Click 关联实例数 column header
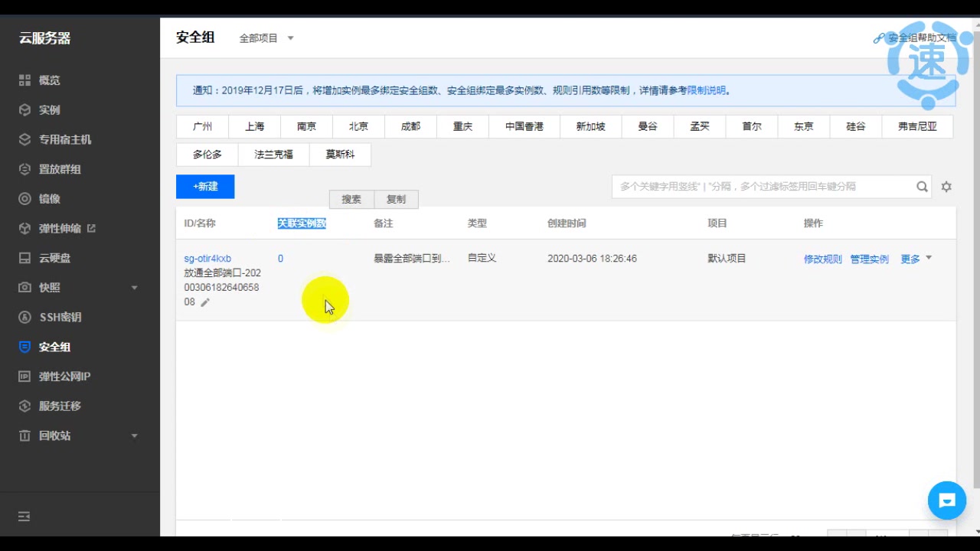This screenshot has height=551, width=980. [302, 223]
